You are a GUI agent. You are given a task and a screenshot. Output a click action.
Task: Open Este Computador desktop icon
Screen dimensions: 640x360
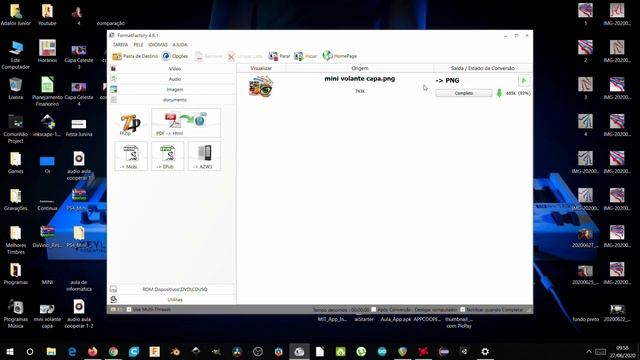[x=16, y=55]
